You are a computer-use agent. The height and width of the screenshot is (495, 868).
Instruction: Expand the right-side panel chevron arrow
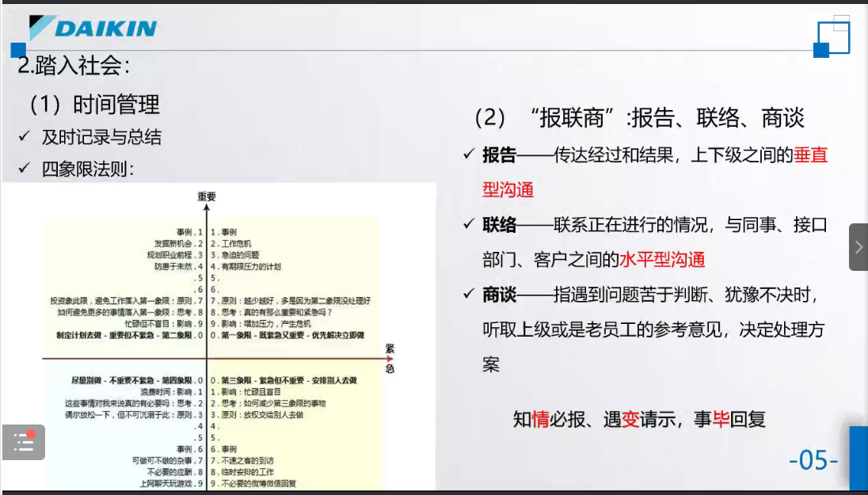(858, 247)
